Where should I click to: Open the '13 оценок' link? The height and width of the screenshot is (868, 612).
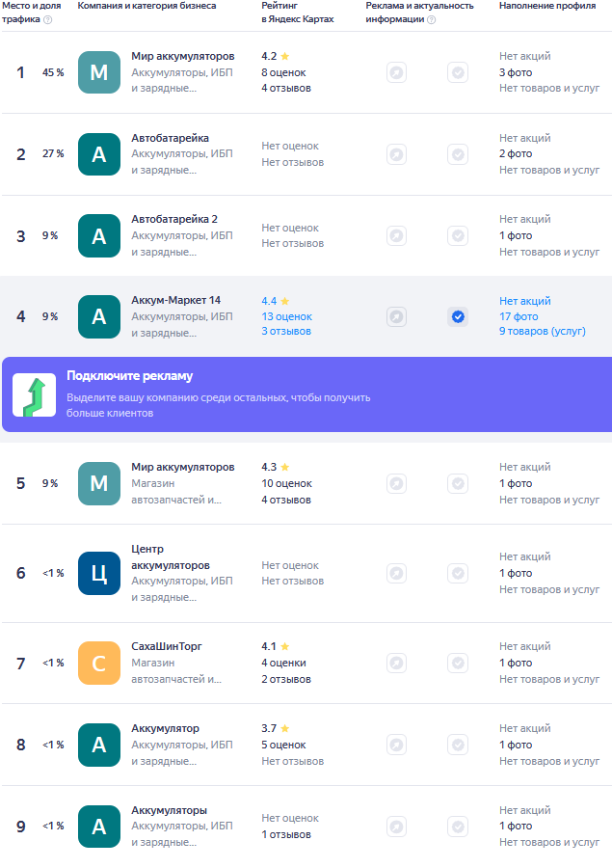286,316
